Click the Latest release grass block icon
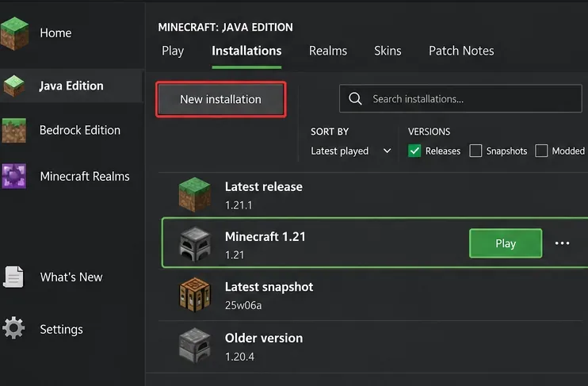Viewport: 588px width, 386px height. pyautogui.click(x=195, y=195)
